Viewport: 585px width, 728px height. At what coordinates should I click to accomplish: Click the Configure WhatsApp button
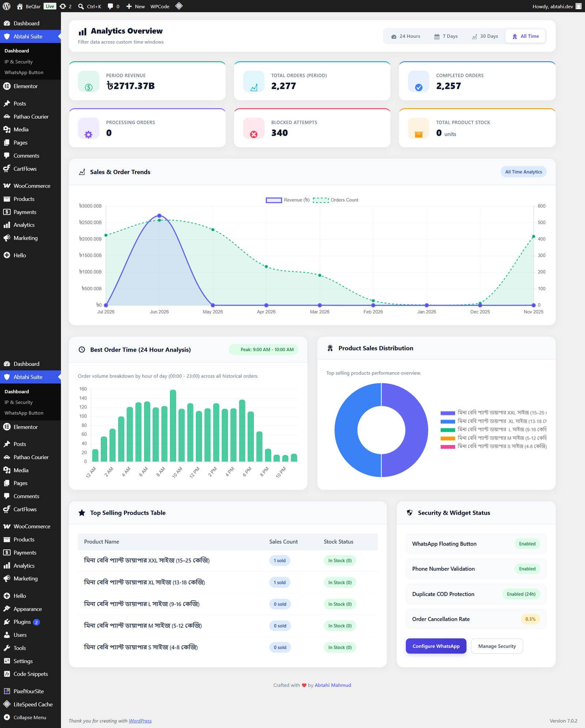(x=436, y=646)
